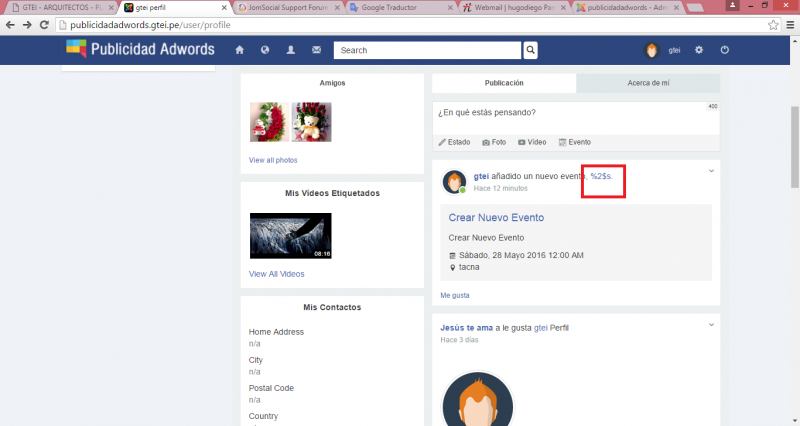Open the settings gear icon

699,50
